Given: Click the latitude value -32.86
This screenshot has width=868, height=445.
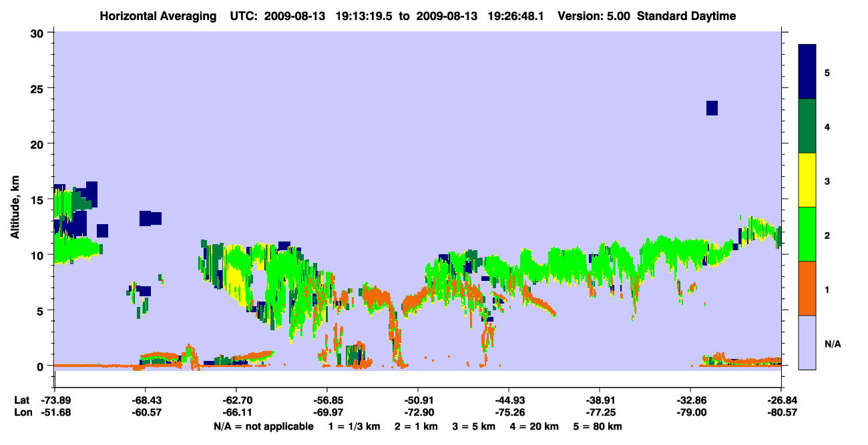Looking at the screenshot, I should [x=690, y=400].
